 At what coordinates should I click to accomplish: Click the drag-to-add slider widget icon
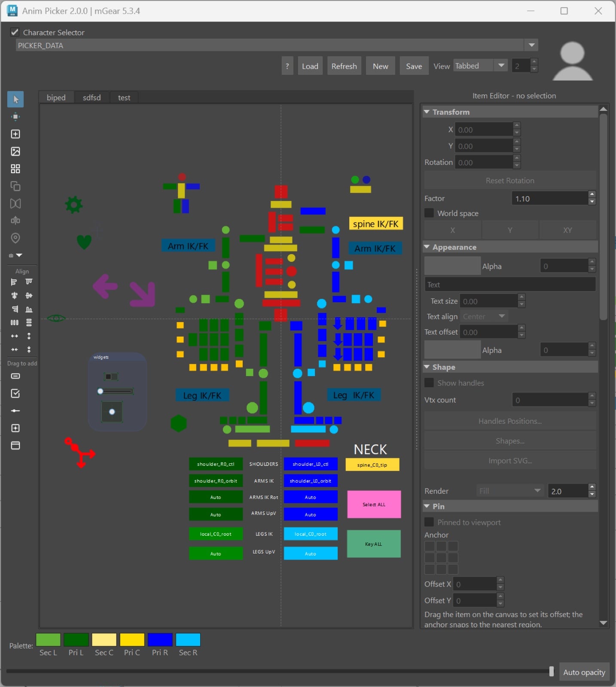click(15, 411)
